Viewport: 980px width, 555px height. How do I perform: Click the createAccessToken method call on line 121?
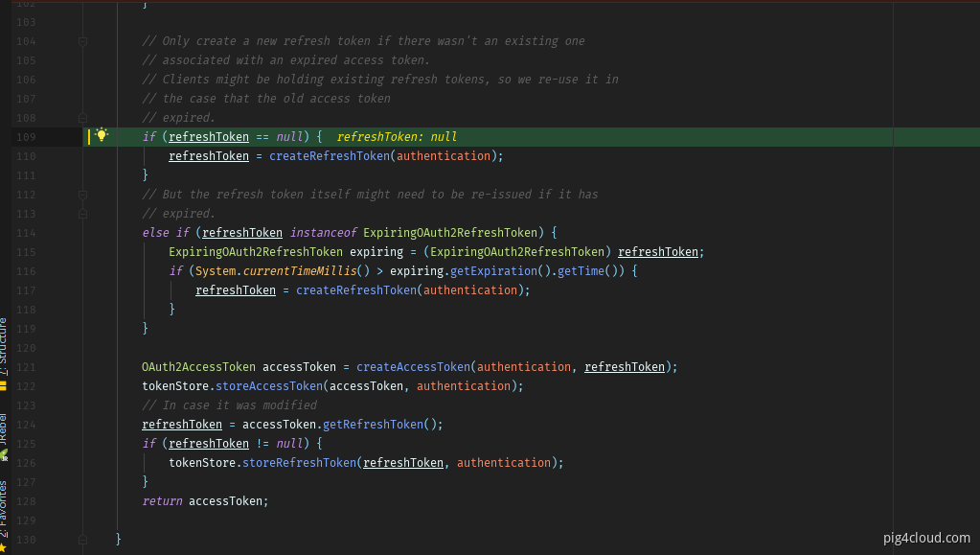(x=413, y=367)
